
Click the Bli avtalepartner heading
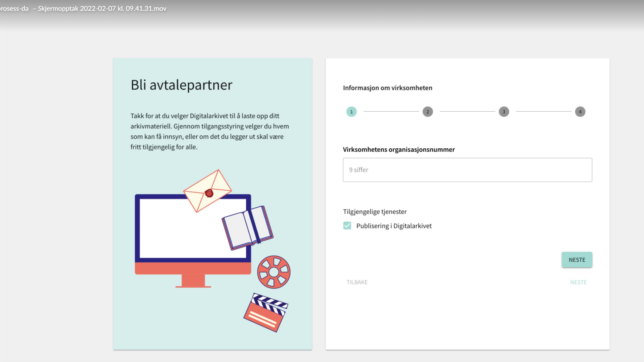pyautogui.click(x=182, y=85)
